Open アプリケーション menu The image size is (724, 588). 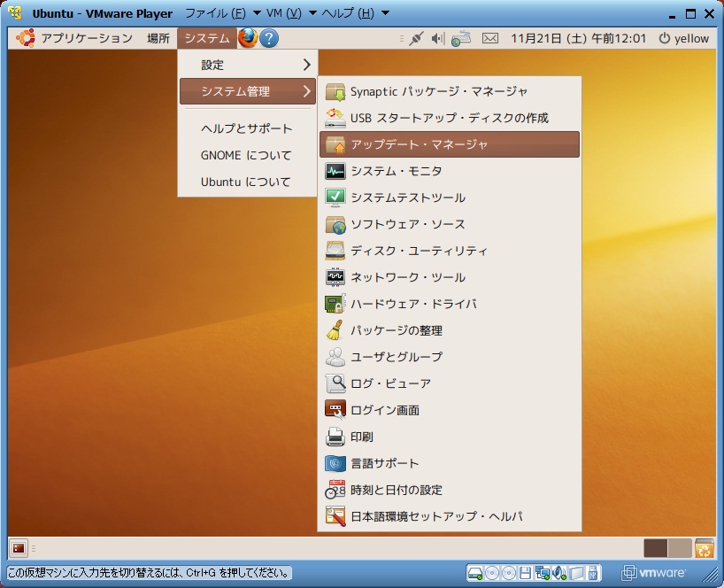pyautogui.click(x=87, y=38)
